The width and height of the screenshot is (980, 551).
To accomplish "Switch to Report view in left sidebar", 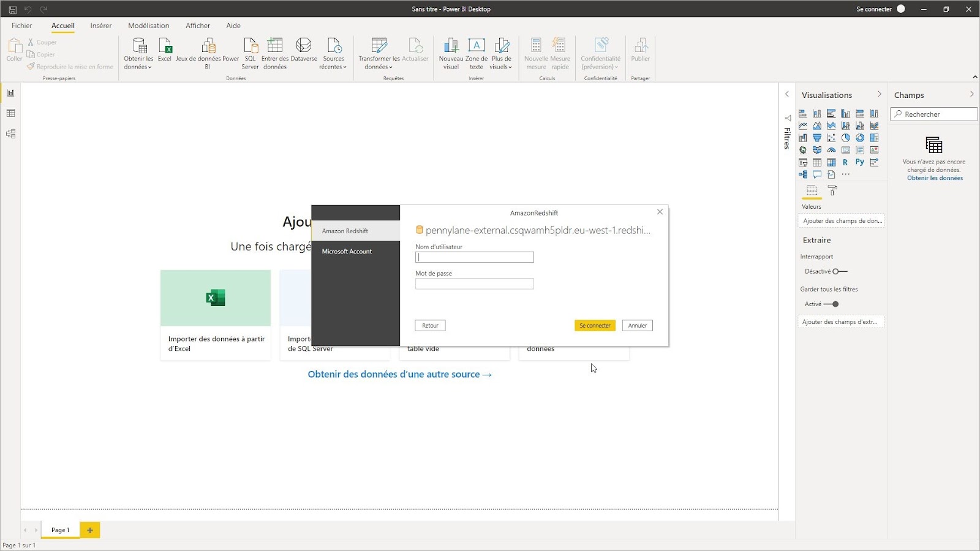I will [x=10, y=93].
